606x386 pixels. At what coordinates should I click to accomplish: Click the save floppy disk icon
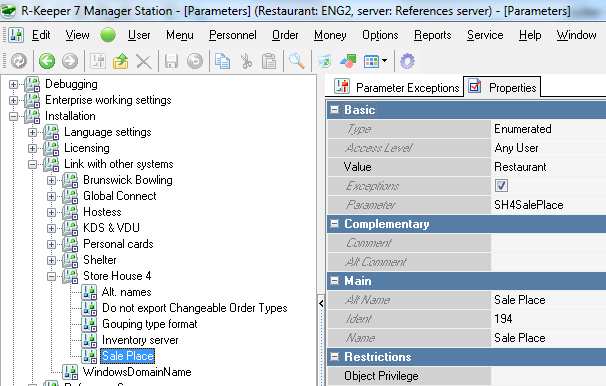[171, 61]
